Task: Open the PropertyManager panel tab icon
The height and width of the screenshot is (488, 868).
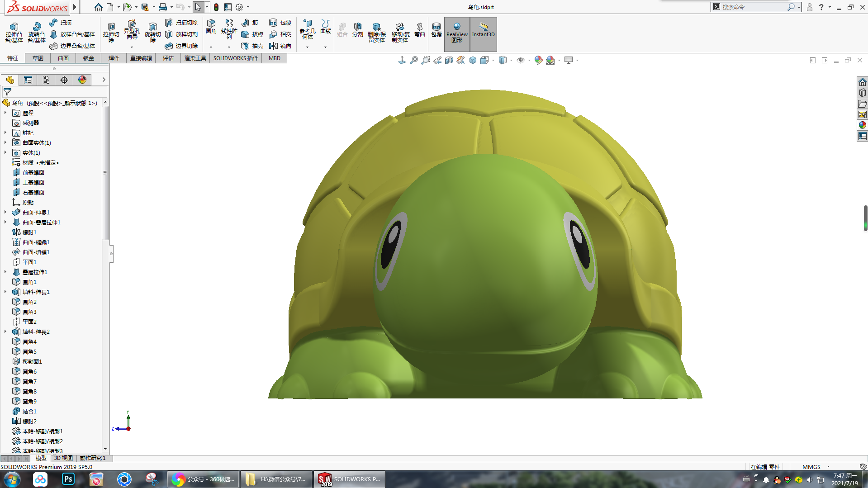Action: coord(28,80)
